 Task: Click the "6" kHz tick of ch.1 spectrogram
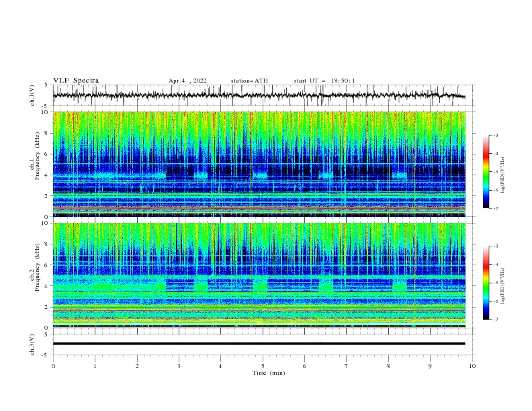[x=48, y=154]
